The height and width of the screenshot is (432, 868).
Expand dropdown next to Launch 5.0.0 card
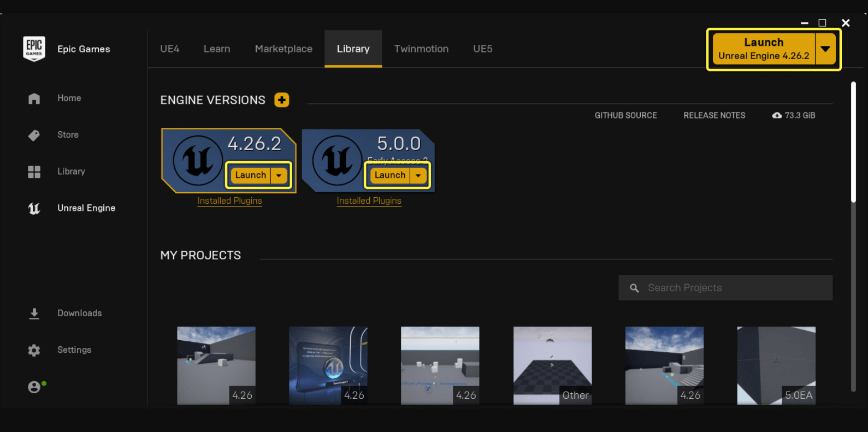pos(418,175)
